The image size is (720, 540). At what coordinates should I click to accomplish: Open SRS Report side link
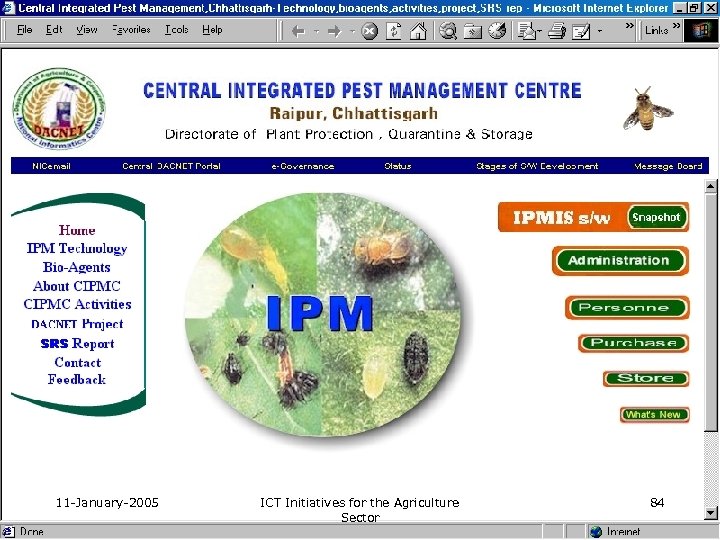pyautogui.click(x=77, y=343)
